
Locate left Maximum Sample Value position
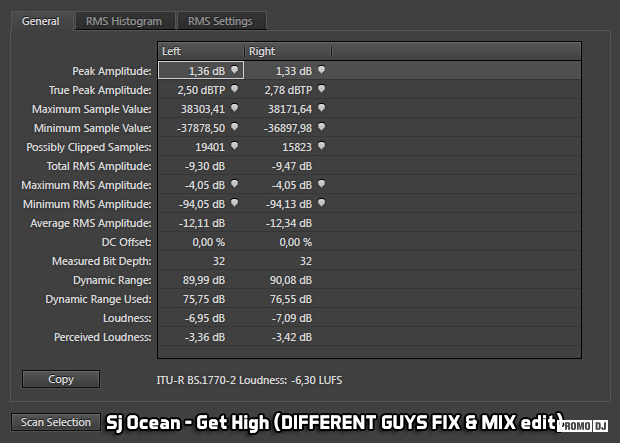pos(234,108)
